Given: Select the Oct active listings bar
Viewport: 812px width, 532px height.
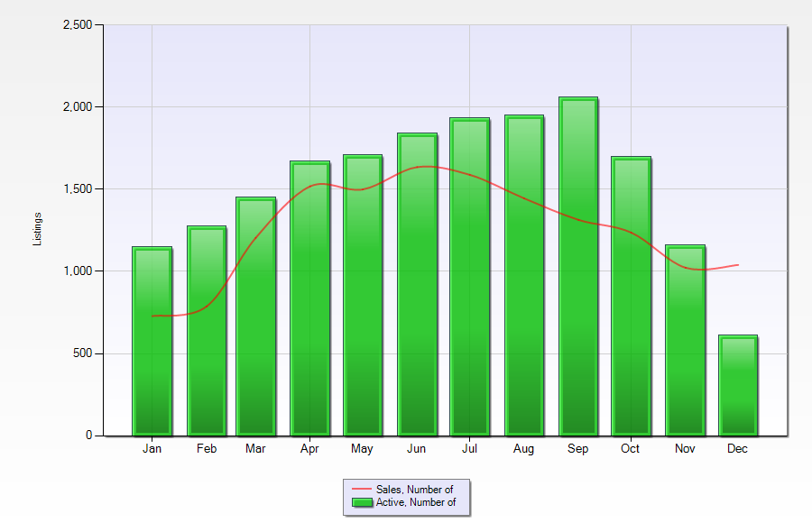Looking at the screenshot, I should tap(631, 296).
